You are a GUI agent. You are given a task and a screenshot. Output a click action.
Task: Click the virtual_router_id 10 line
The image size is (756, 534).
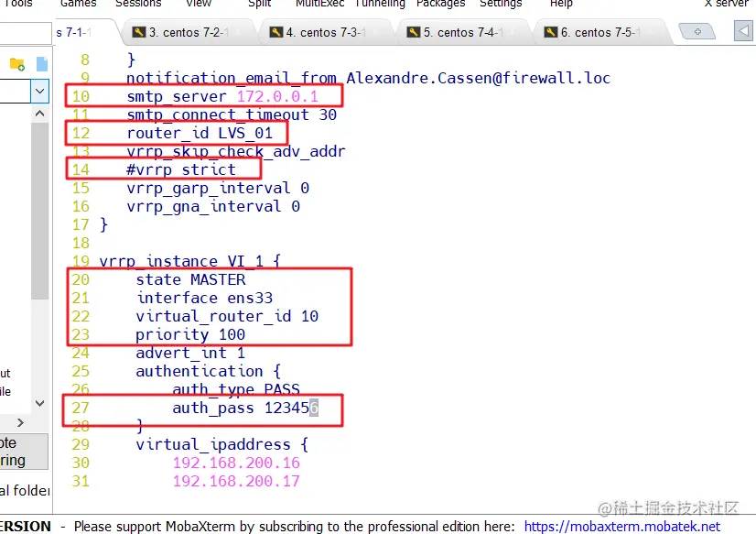[227, 316]
